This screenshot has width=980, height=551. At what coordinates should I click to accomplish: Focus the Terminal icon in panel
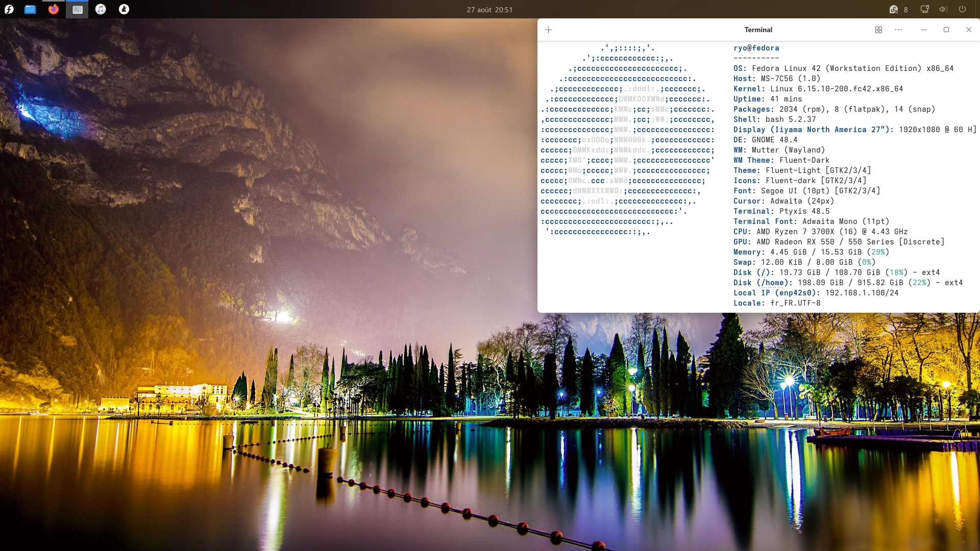click(77, 9)
